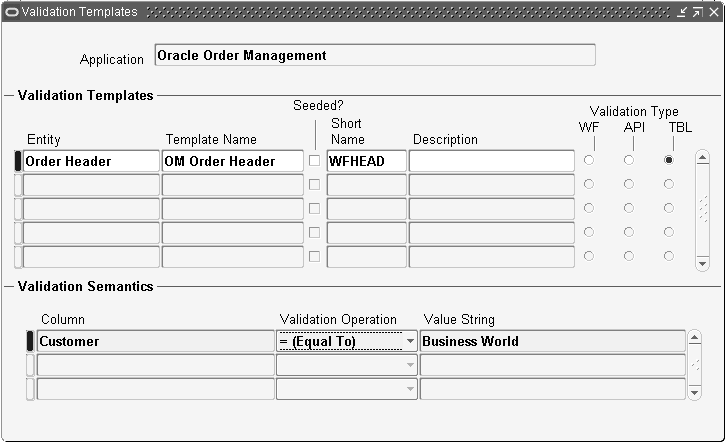
Task: Click scroll down arrow of Validation Semantics list
Action: (x=694, y=393)
